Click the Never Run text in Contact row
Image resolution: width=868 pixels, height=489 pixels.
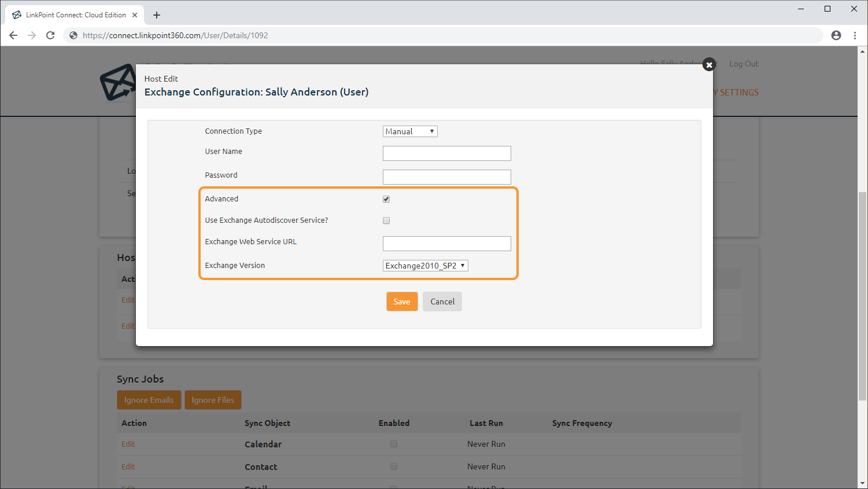click(486, 466)
